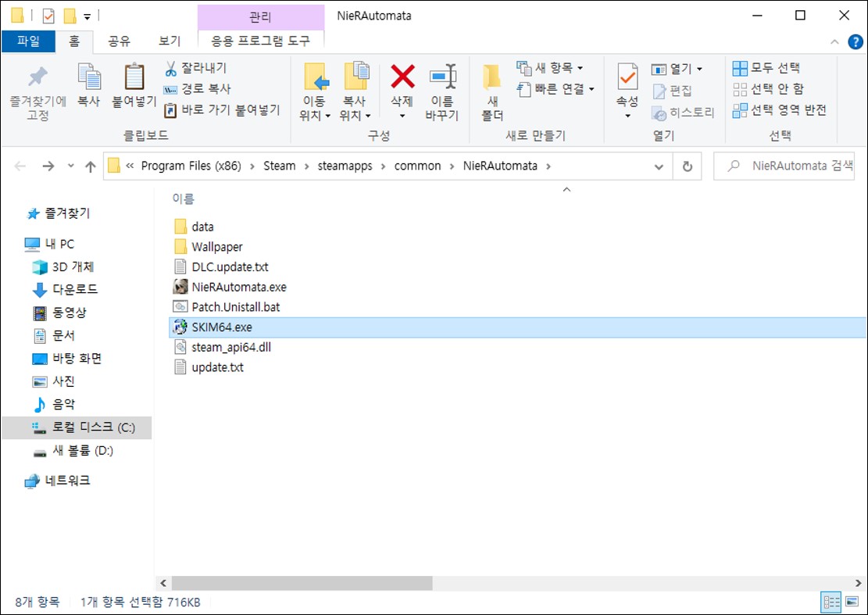
Task: Expand the Delete (삭제) dropdown arrow
Action: click(402, 116)
